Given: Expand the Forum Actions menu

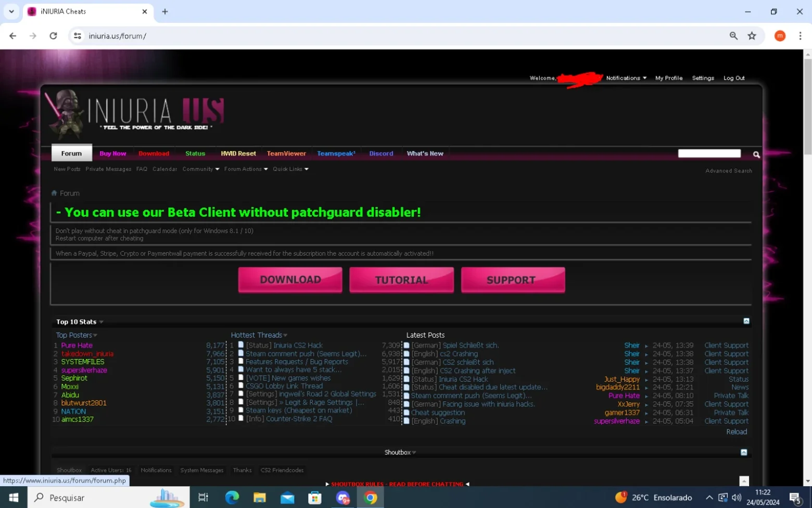Looking at the screenshot, I should (x=246, y=169).
